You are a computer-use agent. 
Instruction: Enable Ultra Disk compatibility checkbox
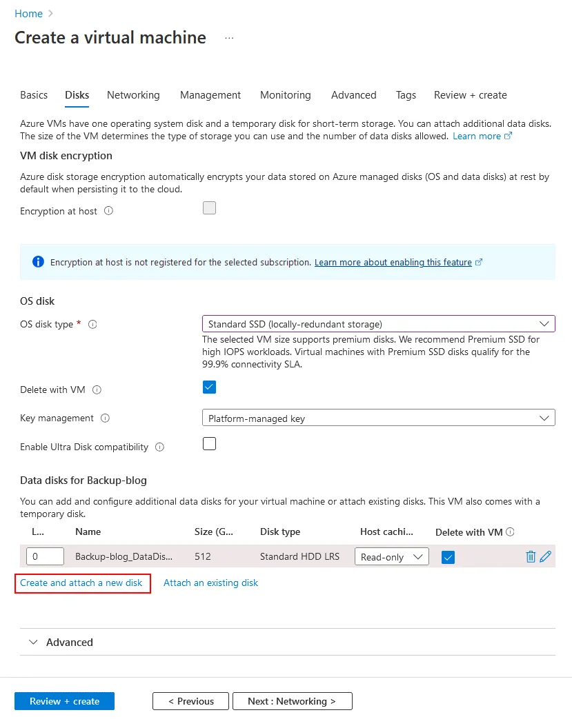[209, 444]
